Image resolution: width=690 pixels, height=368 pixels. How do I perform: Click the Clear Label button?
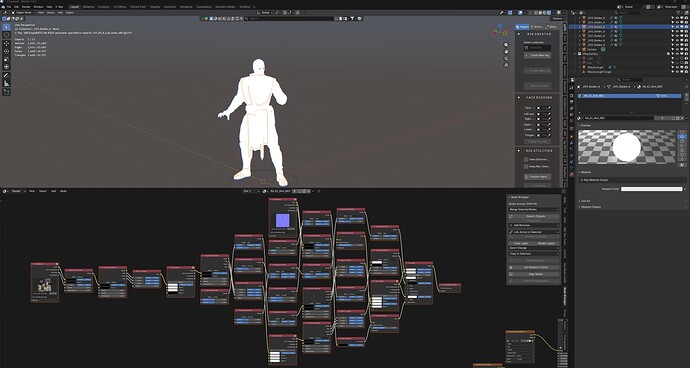tap(521, 243)
